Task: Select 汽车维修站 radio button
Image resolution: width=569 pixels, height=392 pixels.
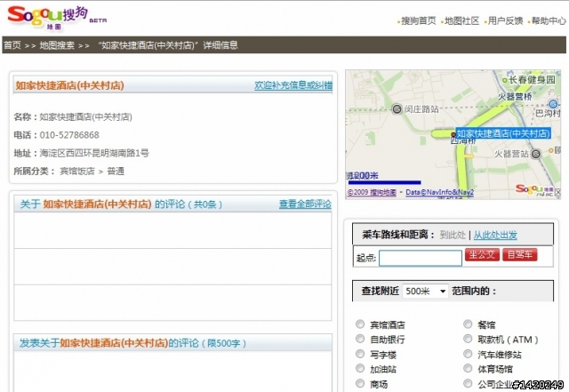Action: point(468,354)
